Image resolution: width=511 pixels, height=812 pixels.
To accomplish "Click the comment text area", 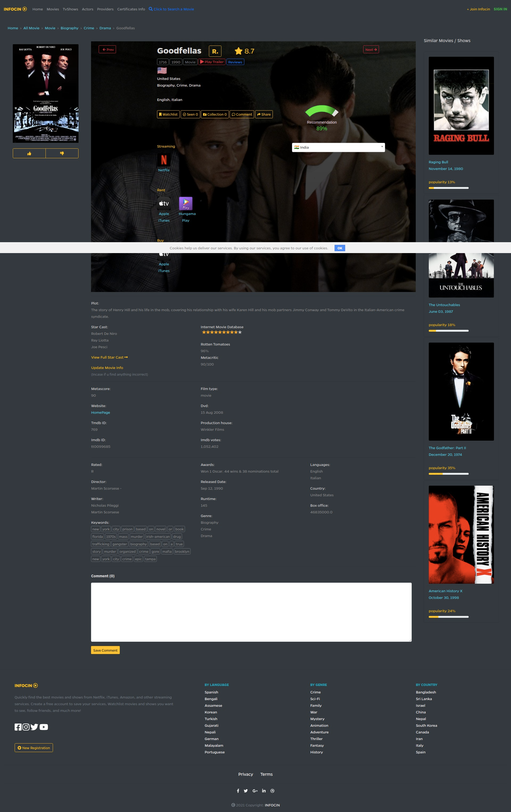I will click(x=251, y=612).
